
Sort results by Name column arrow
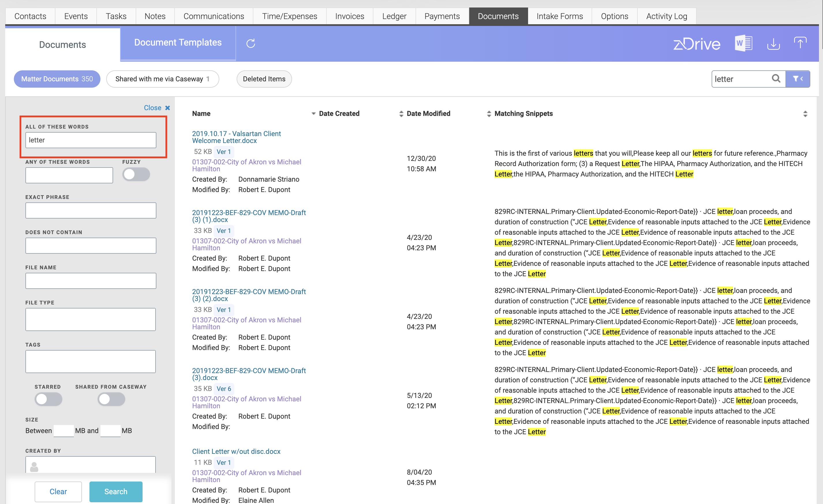(x=313, y=114)
